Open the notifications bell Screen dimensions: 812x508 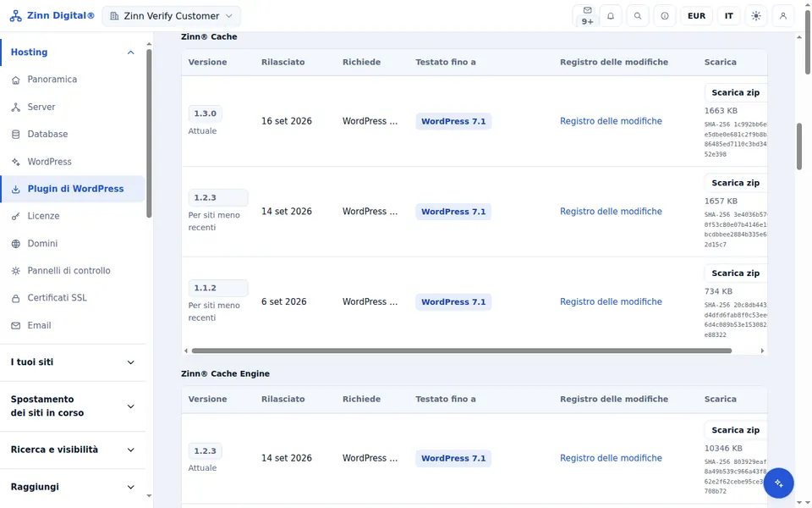tap(611, 16)
